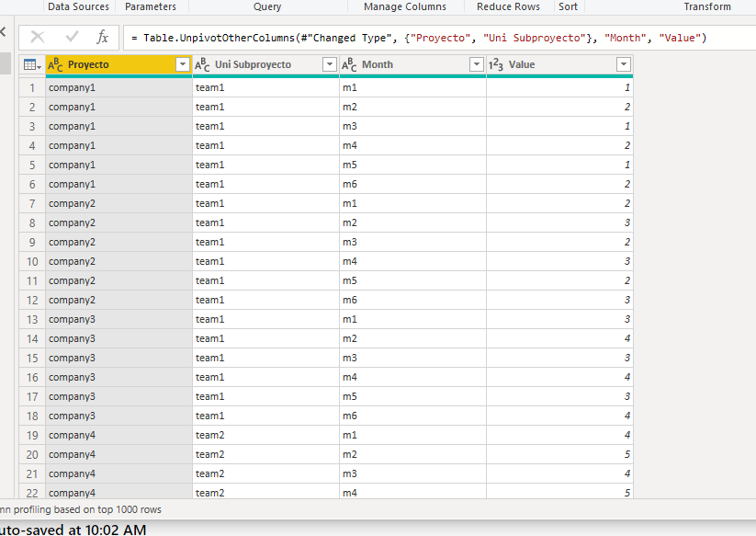Click company4 cell in row 19

coord(119,435)
